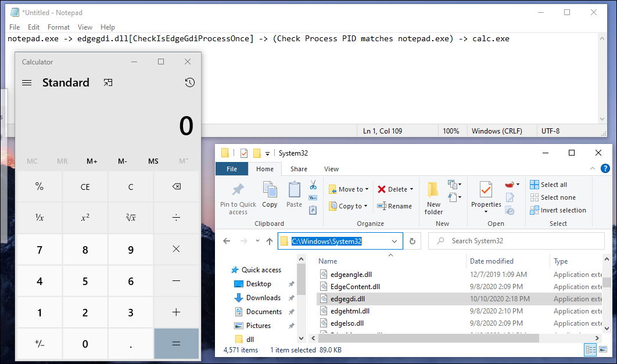Image resolution: width=617 pixels, height=364 pixels.
Task: Click the Copy icon in Clipboard group
Action: coord(270,194)
